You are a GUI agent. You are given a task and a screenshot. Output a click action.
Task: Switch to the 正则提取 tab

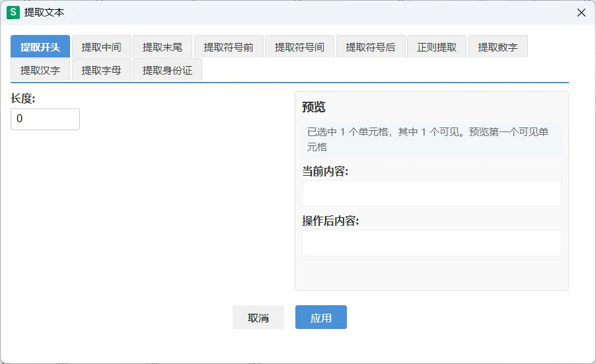click(x=437, y=47)
